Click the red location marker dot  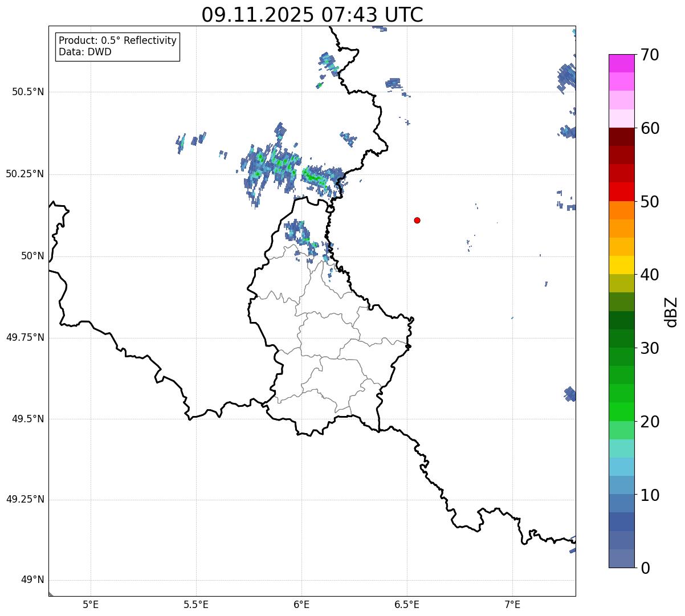tap(417, 220)
